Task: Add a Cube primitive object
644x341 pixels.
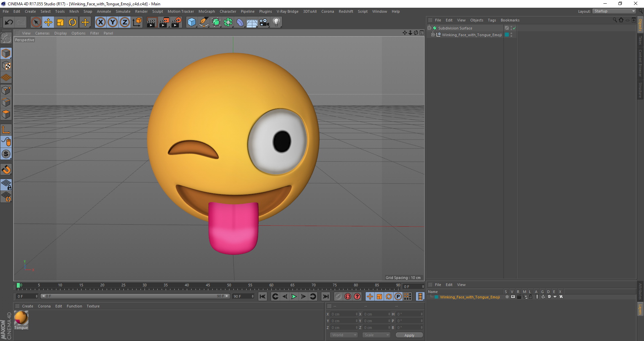Action: click(192, 22)
